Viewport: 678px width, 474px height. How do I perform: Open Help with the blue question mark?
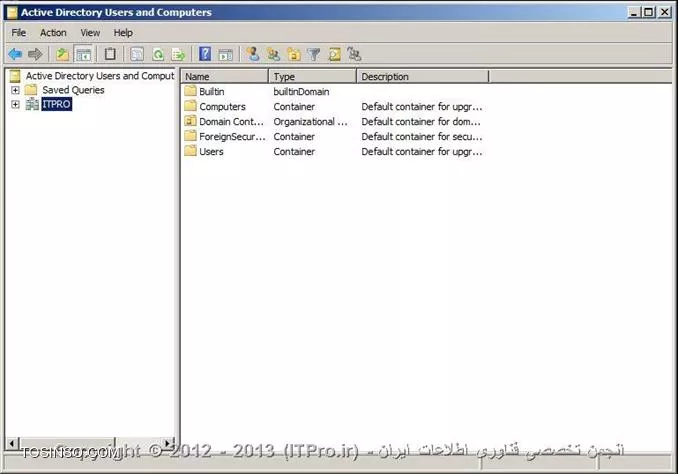pos(205,54)
